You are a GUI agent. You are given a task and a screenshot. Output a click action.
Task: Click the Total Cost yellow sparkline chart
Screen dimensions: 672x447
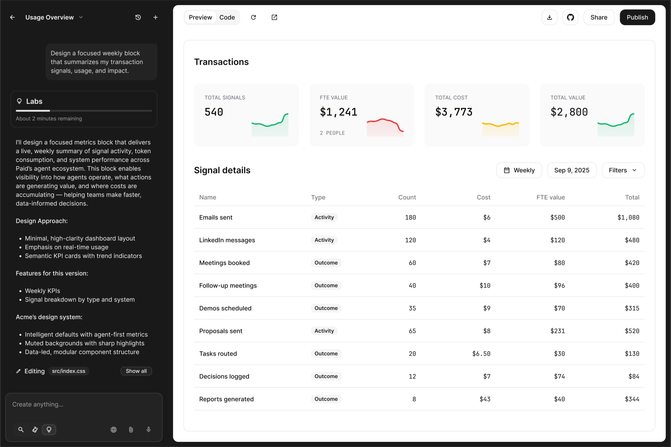500,129
